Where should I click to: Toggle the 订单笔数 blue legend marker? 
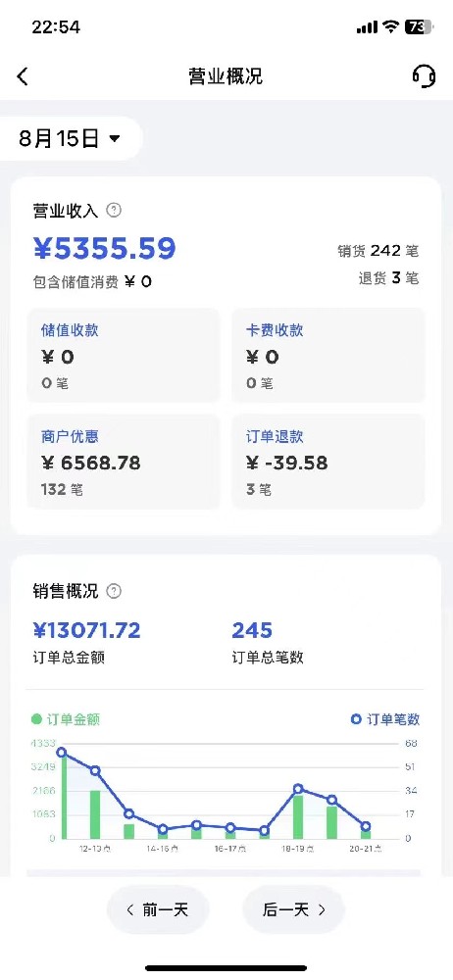pyautogui.click(x=356, y=719)
